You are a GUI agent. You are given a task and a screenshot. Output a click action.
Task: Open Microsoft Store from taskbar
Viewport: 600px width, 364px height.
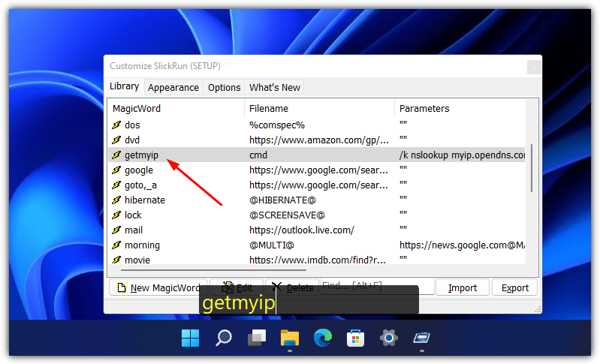pos(355,338)
